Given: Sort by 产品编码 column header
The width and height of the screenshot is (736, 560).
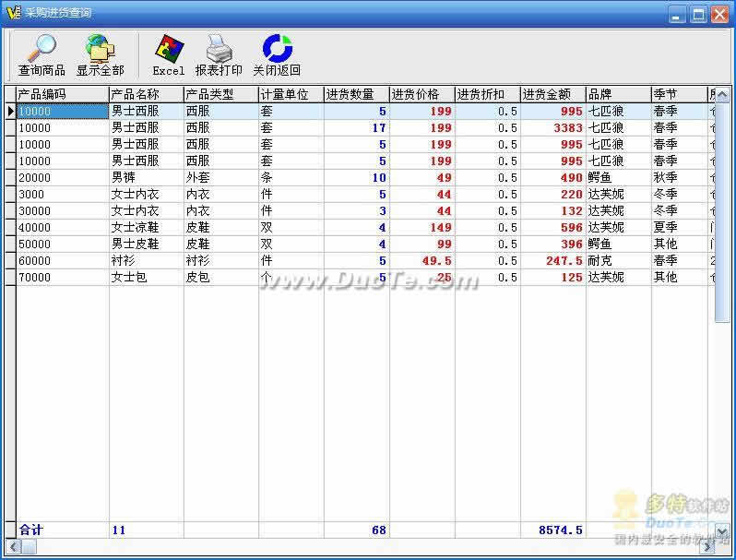Looking at the screenshot, I should (x=62, y=94).
